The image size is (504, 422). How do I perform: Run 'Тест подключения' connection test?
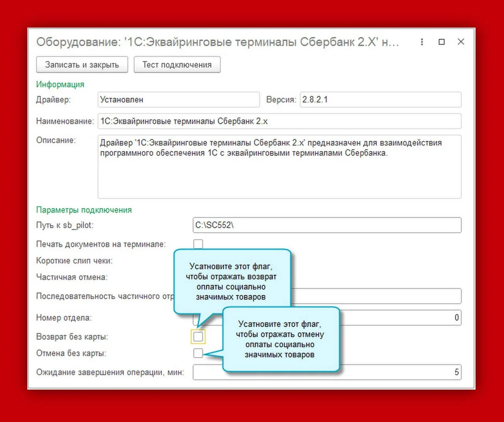click(177, 65)
